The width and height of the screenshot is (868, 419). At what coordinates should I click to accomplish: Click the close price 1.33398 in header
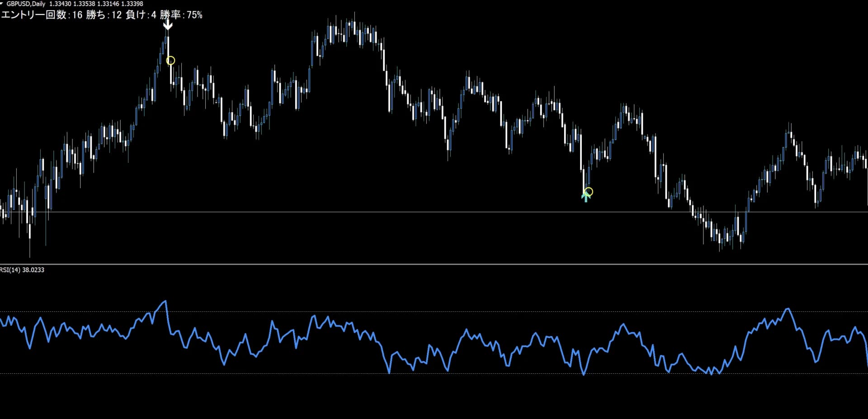click(x=132, y=4)
